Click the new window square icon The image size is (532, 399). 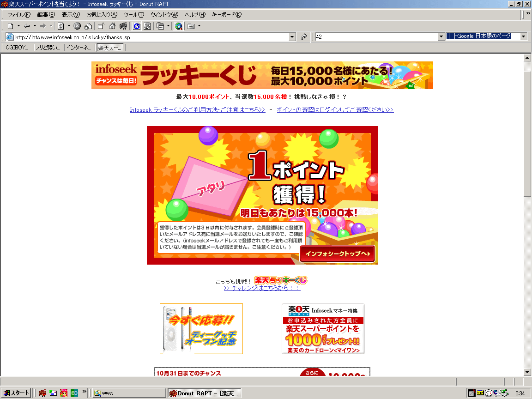[x=101, y=26]
